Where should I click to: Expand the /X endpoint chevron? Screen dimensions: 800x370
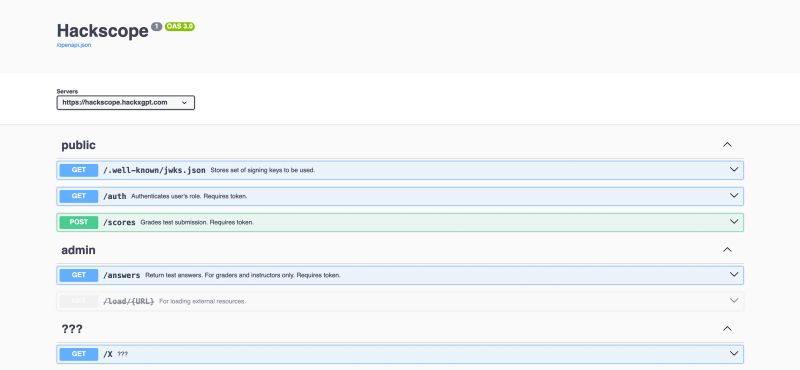[x=734, y=354]
